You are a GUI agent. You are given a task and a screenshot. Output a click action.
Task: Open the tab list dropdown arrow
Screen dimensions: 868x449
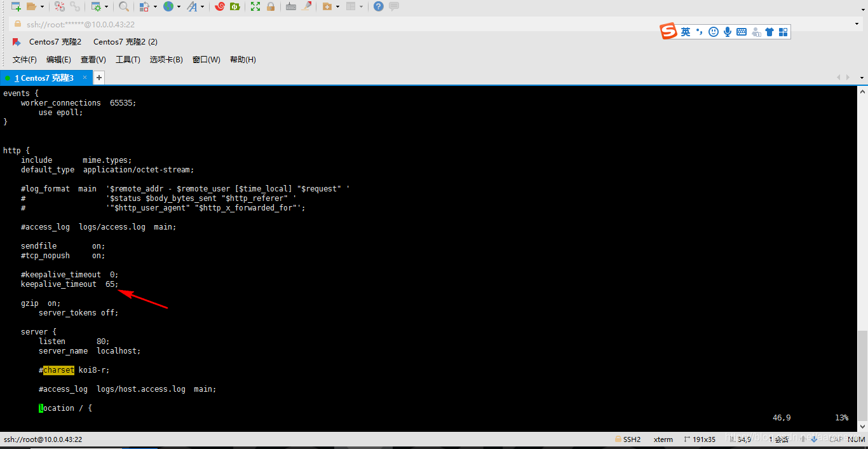pos(862,78)
